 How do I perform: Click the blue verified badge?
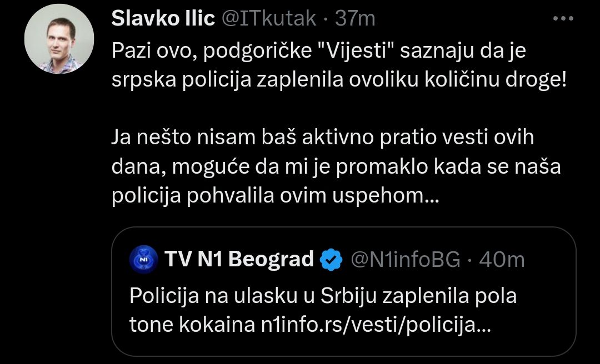[332, 260]
